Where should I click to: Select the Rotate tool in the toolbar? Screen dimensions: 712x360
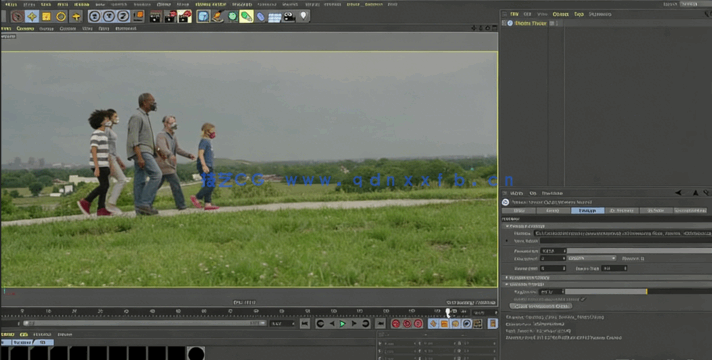pyautogui.click(x=61, y=17)
